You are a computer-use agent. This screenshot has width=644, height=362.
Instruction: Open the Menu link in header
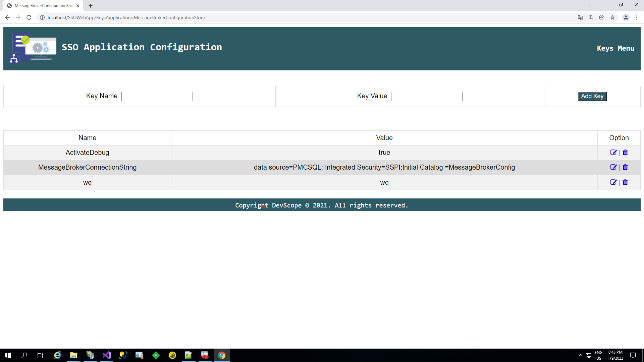(x=626, y=48)
